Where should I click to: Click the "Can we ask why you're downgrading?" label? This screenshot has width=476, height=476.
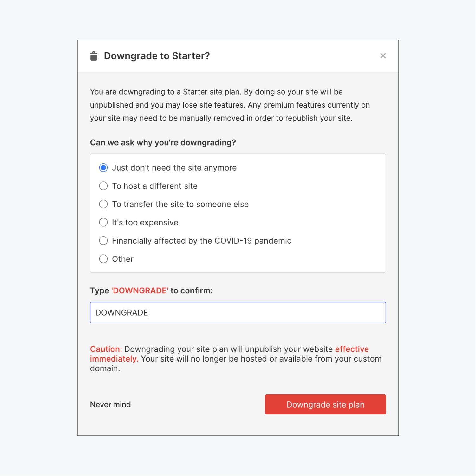point(163,143)
